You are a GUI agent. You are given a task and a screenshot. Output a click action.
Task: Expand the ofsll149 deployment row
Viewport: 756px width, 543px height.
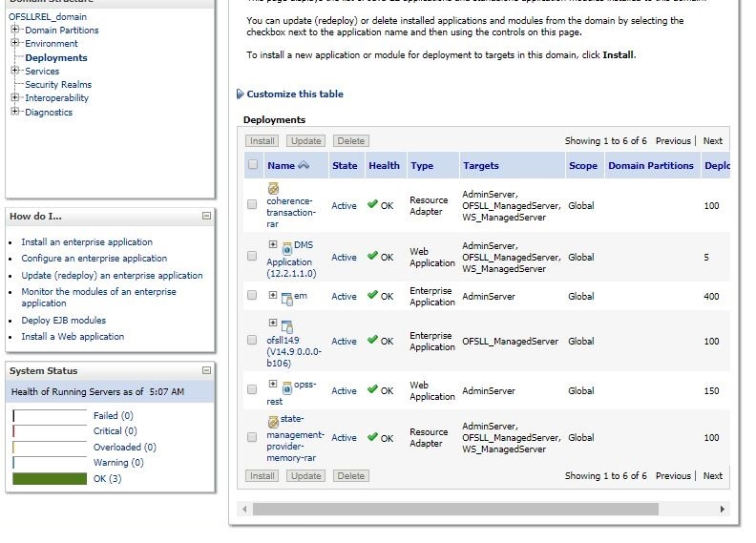pos(273,323)
